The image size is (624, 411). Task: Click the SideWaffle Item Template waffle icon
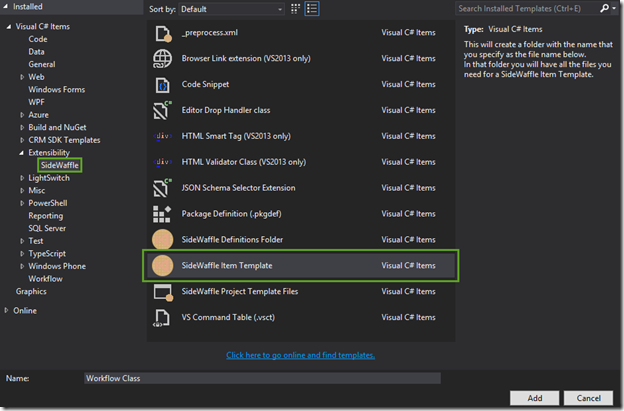point(162,266)
